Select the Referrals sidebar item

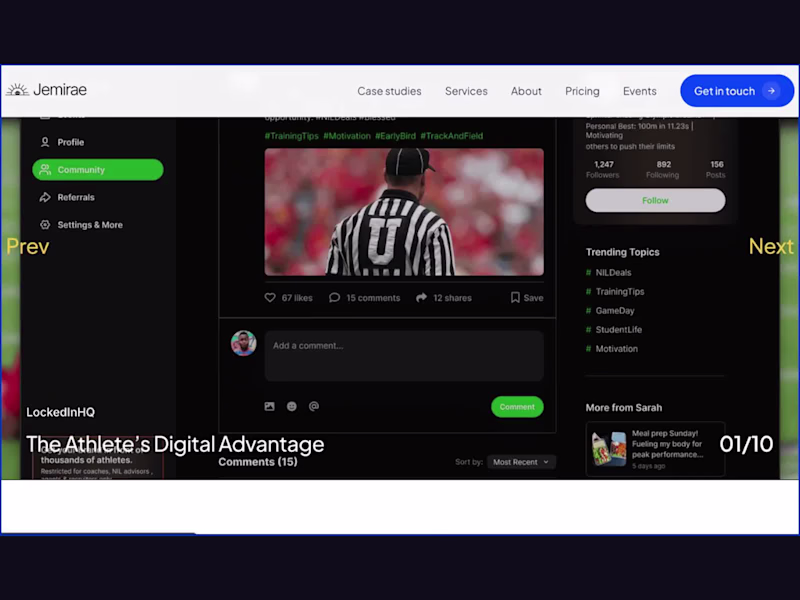[x=97, y=197]
